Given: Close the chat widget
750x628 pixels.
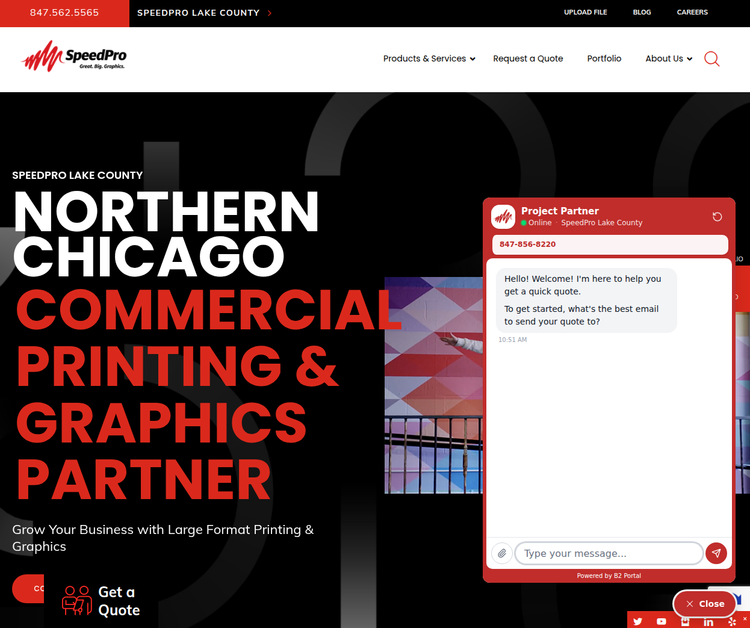Looking at the screenshot, I should point(705,604).
